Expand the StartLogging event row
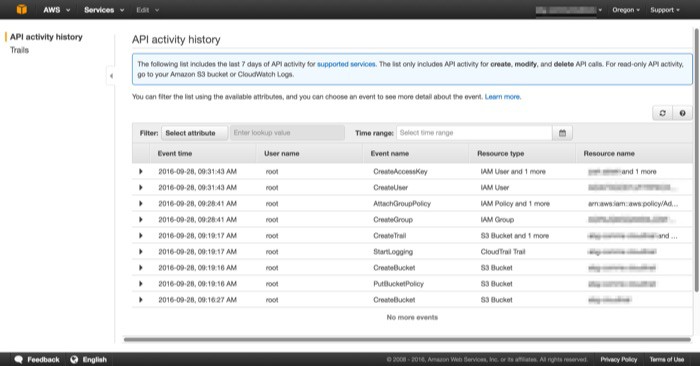 [x=141, y=252]
